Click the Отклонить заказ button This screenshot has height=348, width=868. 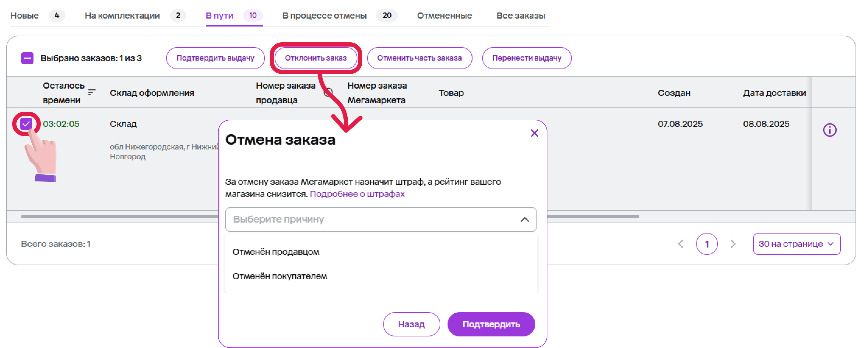pyautogui.click(x=315, y=58)
